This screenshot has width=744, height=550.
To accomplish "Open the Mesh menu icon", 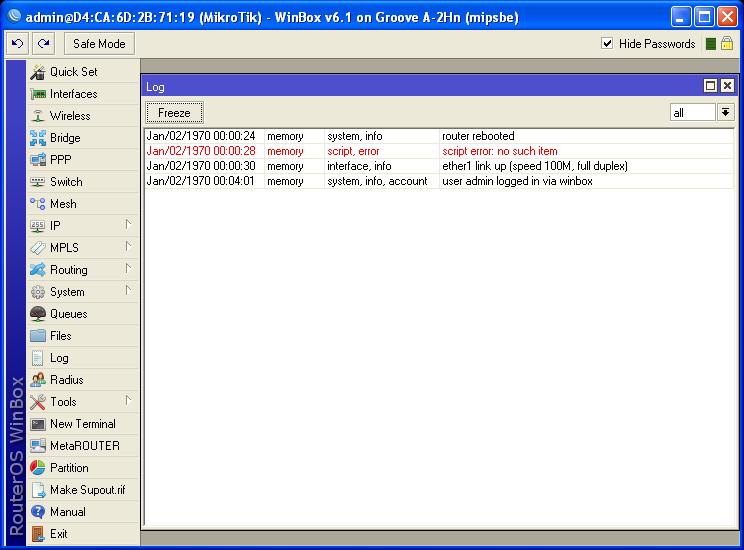I will tap(38, 204).
